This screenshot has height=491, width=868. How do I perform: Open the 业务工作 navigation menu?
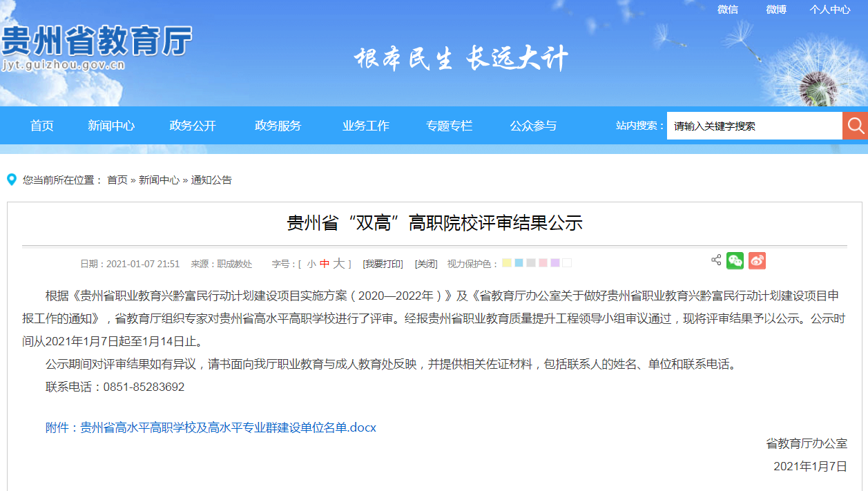coord(365,125)
